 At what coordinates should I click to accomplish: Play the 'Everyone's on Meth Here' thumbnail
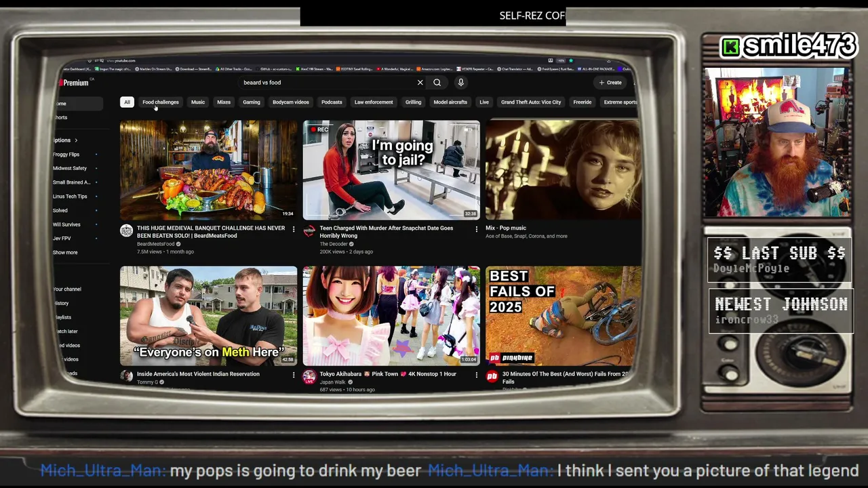tap(209, 316)
